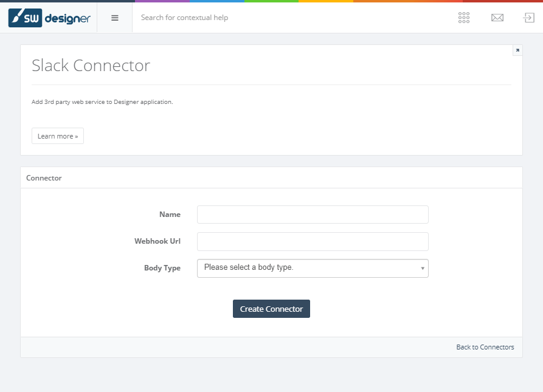Open the Body Type dropdown
This screenshot has width=543, height=392.
(x=313, y=268)
